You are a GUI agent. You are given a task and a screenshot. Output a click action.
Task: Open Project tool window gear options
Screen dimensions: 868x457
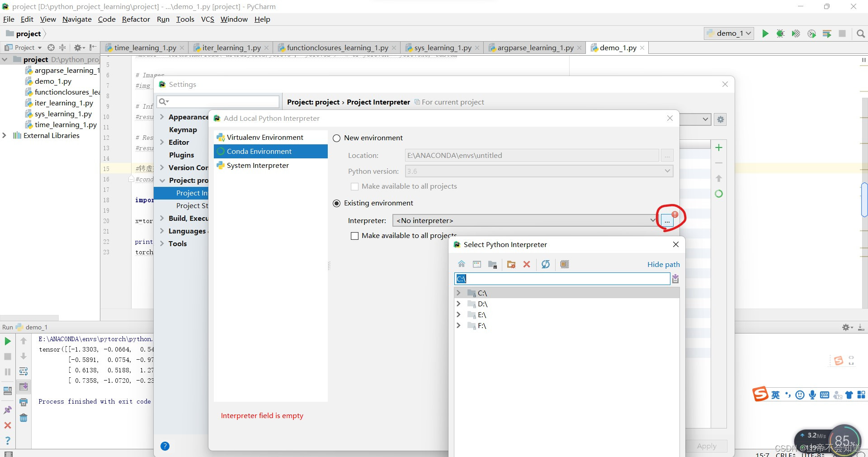coord(79,48)
